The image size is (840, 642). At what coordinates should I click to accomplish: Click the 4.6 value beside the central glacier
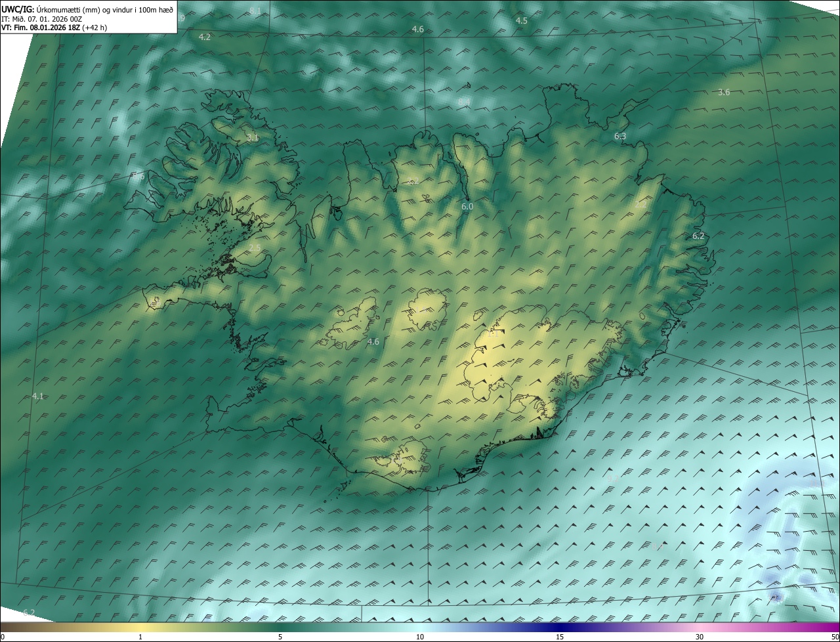pos(373,341)
